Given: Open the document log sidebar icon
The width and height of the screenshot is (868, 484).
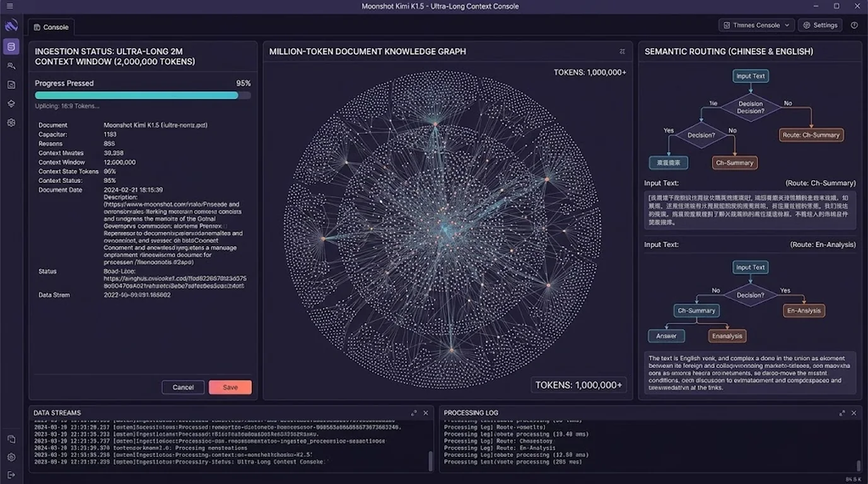Looking at the screenshot, I should click(x=11, y=84).
